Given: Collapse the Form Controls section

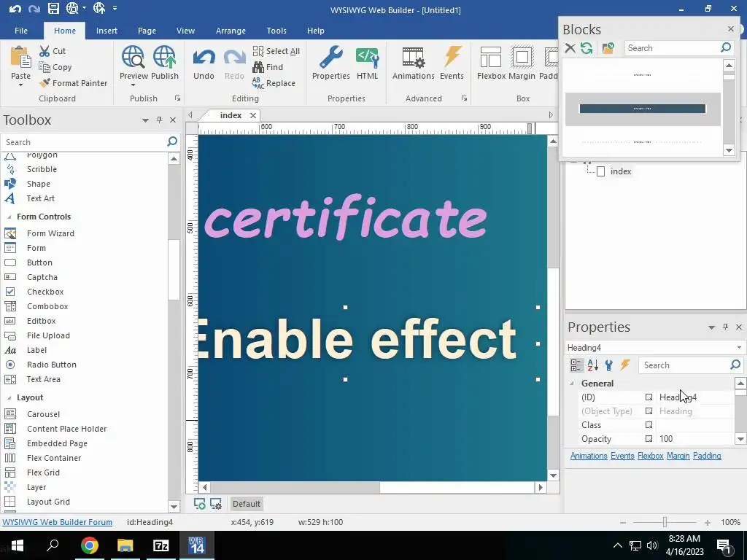Looking at the screenshot, I should [x=9, y=217].
